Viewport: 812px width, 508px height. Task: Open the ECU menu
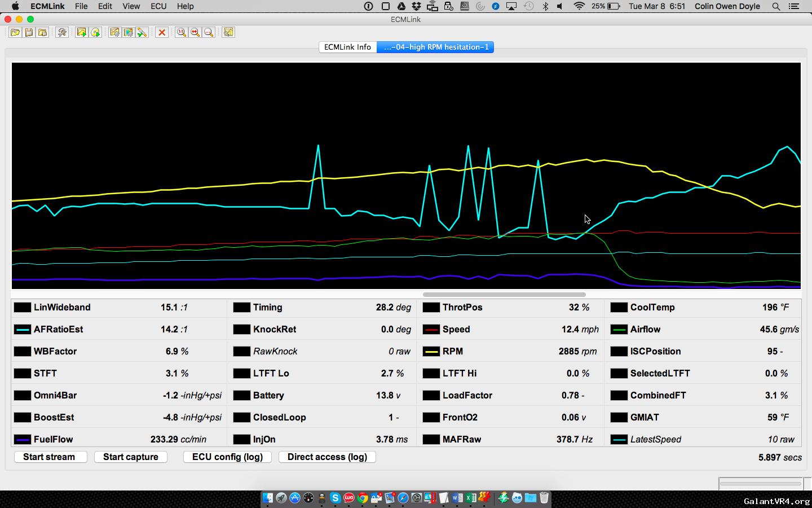coord(158,6)
